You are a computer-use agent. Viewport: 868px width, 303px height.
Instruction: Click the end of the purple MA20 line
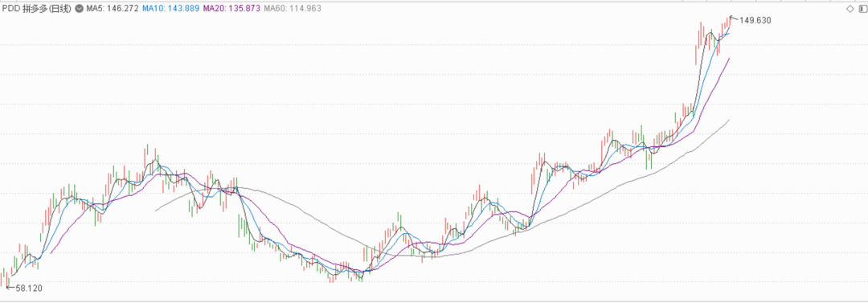[x=729, y=58]
